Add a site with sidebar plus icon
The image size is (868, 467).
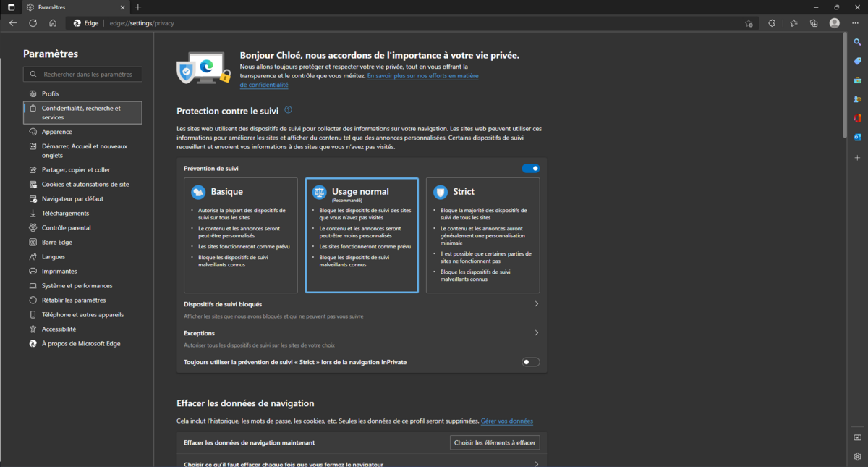[858, 157]
